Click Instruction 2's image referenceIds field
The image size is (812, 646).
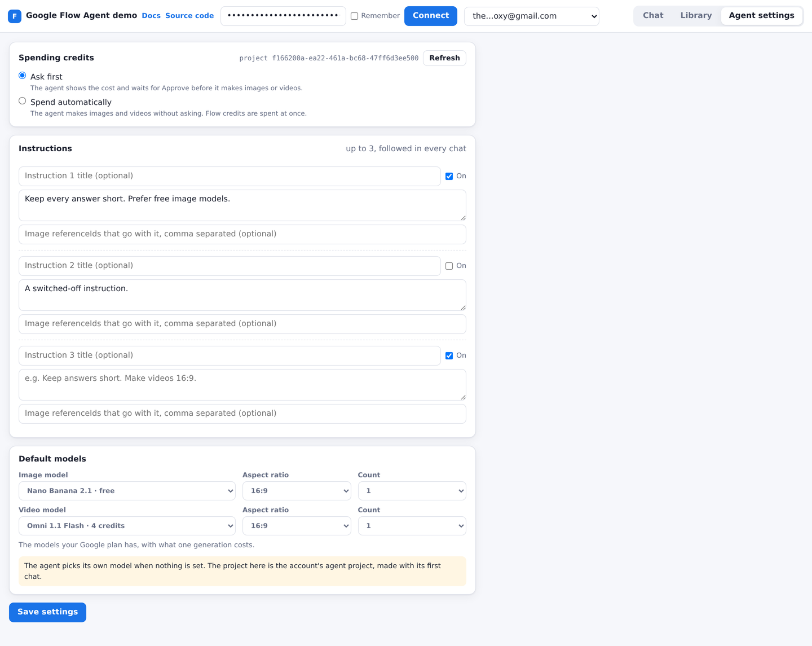pos(242,324)
